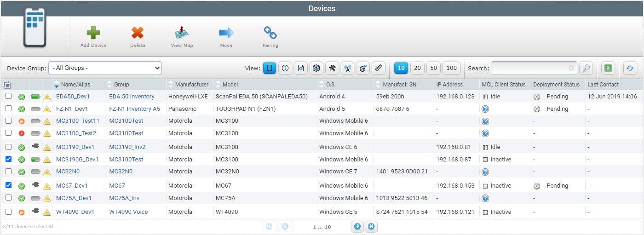Open the WT4090 Voice group link
This screenshot has width=644, height=235.
pos(128,212)
